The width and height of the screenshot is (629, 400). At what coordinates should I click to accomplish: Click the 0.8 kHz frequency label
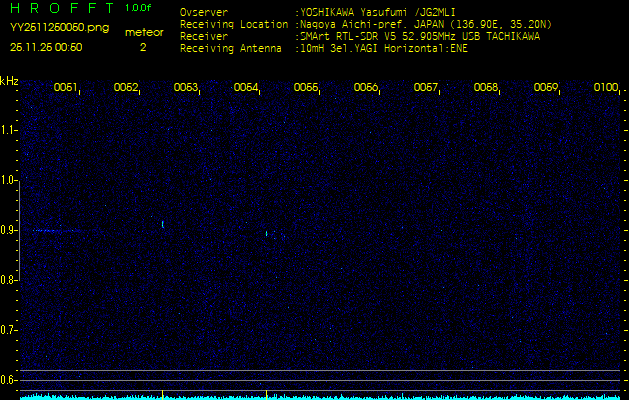point(7,280)
